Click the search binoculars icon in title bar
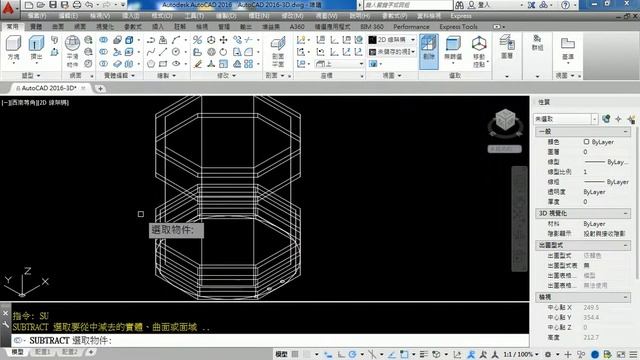Image resolution: width=640 pixels, height=360 pixels. (x=459, y=5)
